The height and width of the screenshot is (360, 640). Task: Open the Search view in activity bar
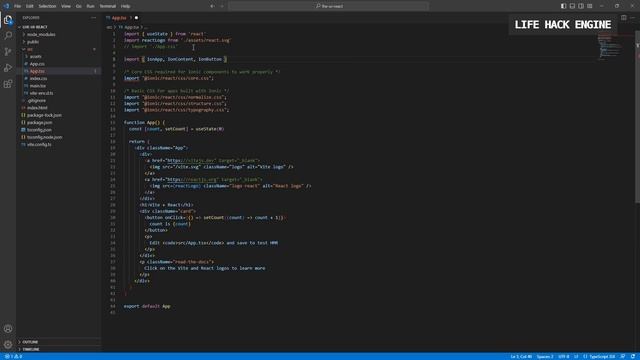[x=8, y=36]
